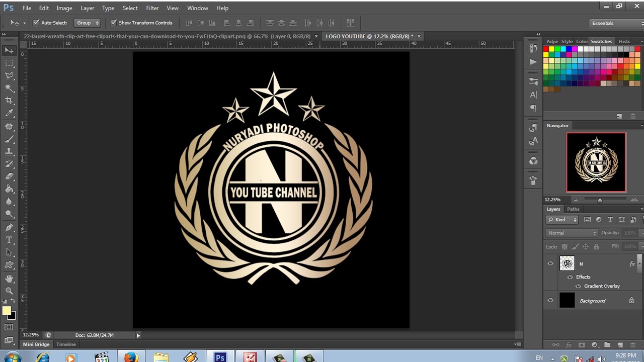Filter layers by type layers icon
The width and height of the screenshot is (644, 362).
[610, 220]
